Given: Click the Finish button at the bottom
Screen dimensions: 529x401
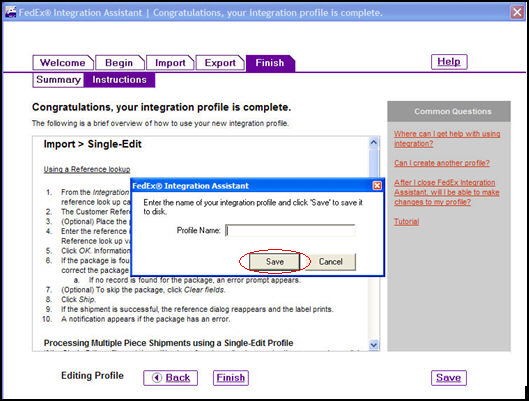Looking at the screenshot, I should click(x=231, y=378).
